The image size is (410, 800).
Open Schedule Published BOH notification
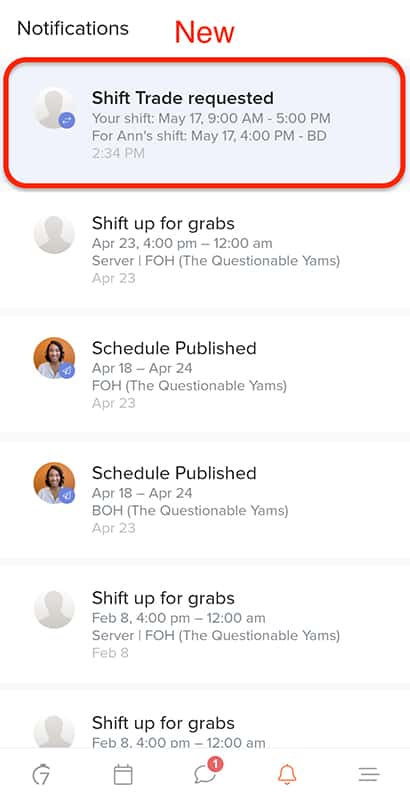click(x=205, y=500)
